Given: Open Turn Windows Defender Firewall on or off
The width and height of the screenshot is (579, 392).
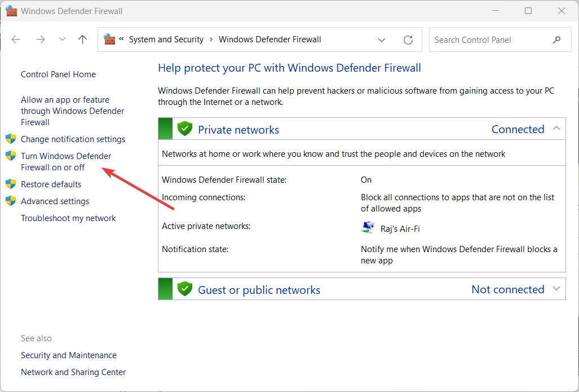Looking at the screenshot, I should click(66, 162).
